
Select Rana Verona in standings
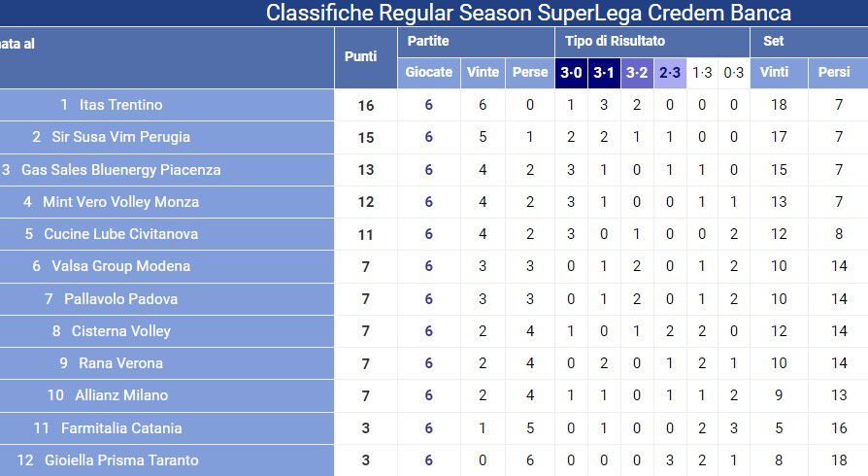[x=120, y=363]
